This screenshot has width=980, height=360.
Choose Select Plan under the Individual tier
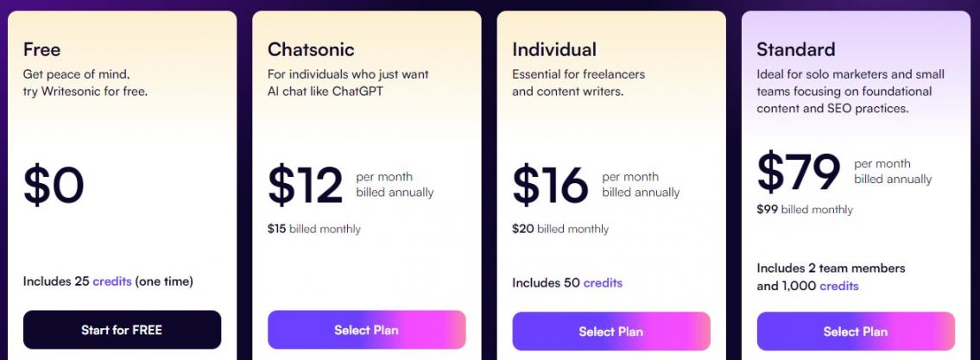coord(610,332)
